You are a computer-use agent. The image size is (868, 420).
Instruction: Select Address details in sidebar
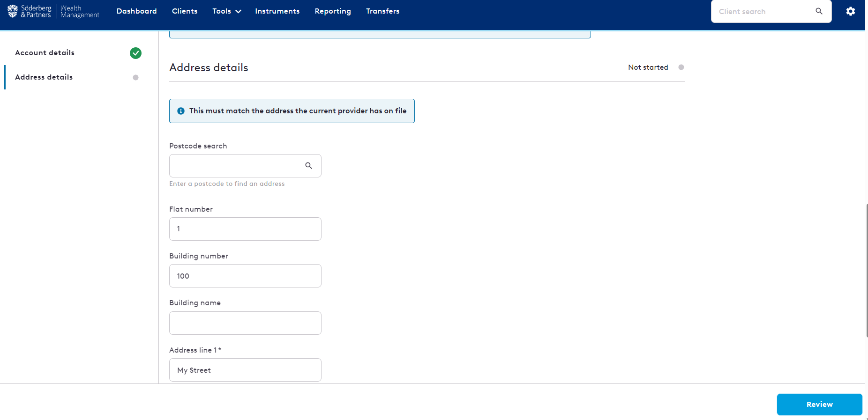[44, 77]
